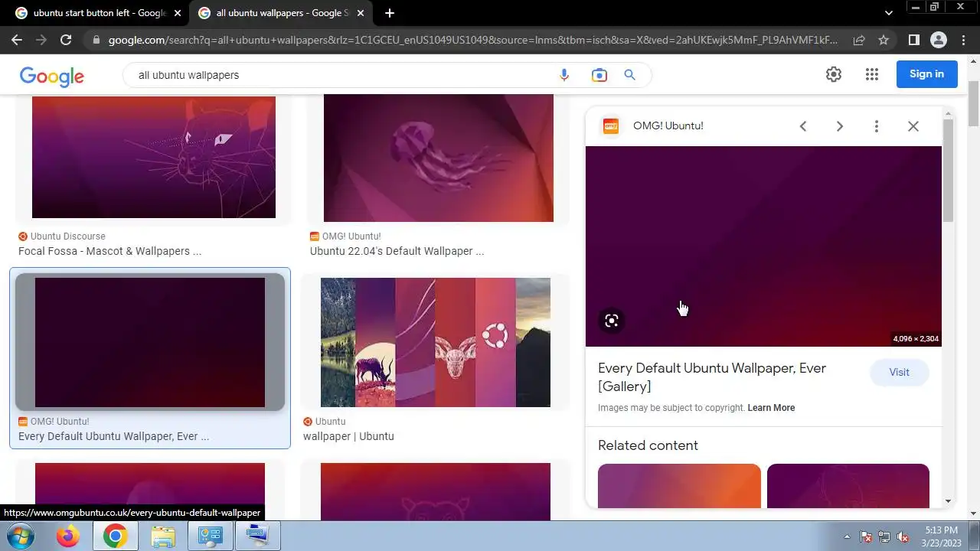The image size is (980, 551).
Task: Open the dark purple related content thumbnail
Action: (x=848, y=485)
